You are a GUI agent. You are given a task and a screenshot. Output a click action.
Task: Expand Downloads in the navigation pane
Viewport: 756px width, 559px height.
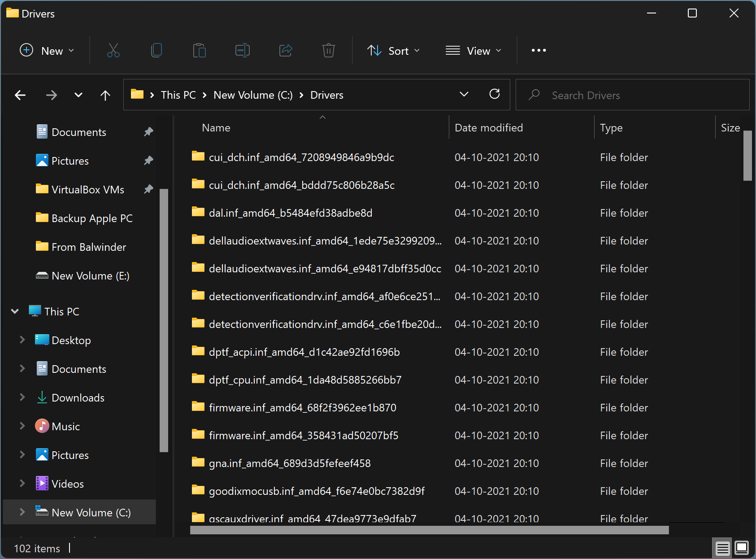pyautogui.click(x=22, y=397)
